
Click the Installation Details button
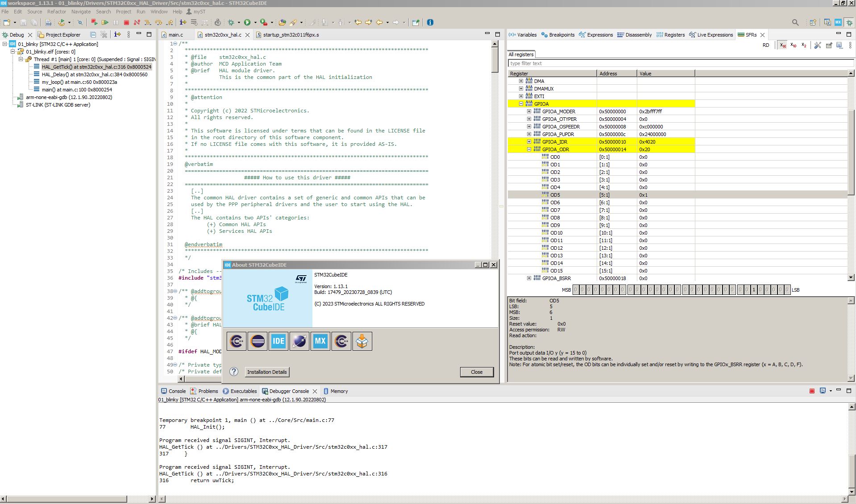point(267,372)
